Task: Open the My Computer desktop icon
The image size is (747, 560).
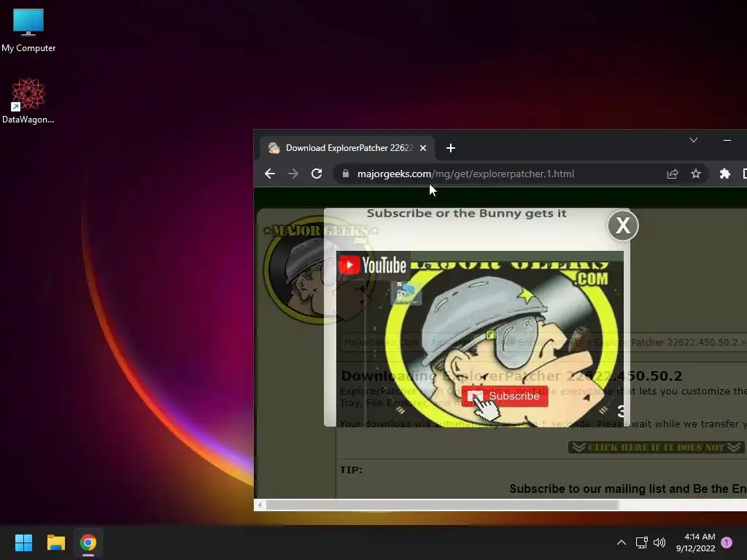Action: tap(28, 30)
